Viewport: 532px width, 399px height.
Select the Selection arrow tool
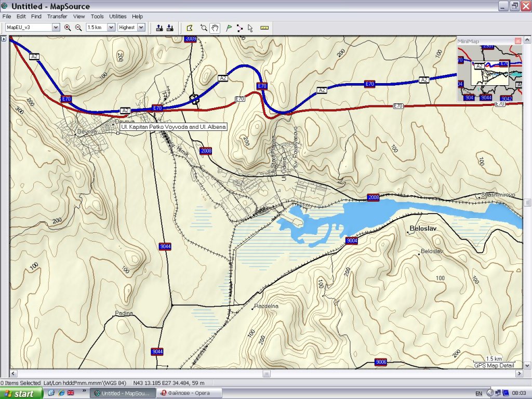[250, 28]
